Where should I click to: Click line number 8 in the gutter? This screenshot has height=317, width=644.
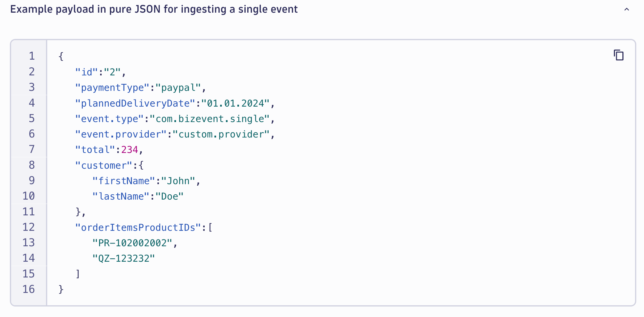[32, 165]
